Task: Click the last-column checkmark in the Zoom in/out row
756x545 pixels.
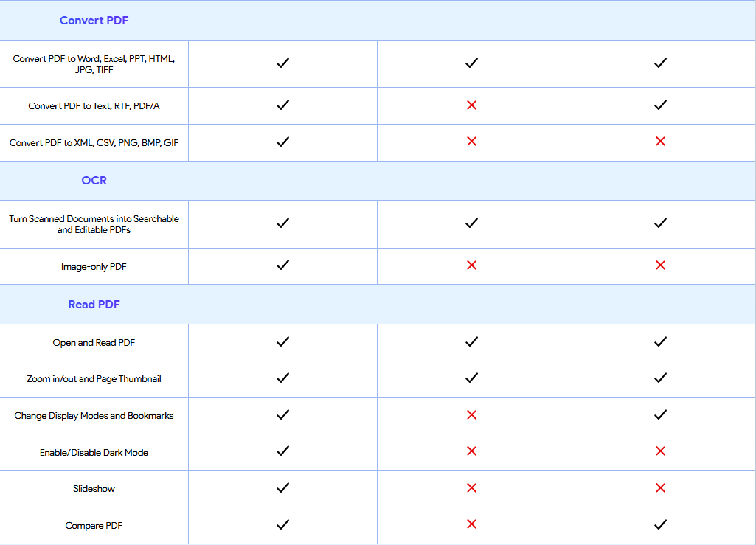Action: (x=661, y=378)
